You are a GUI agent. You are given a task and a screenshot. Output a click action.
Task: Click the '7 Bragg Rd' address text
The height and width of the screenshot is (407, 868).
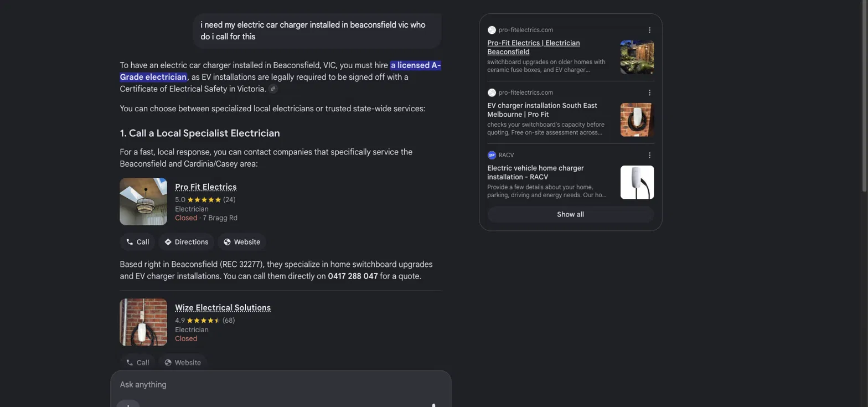coord(220,218)
